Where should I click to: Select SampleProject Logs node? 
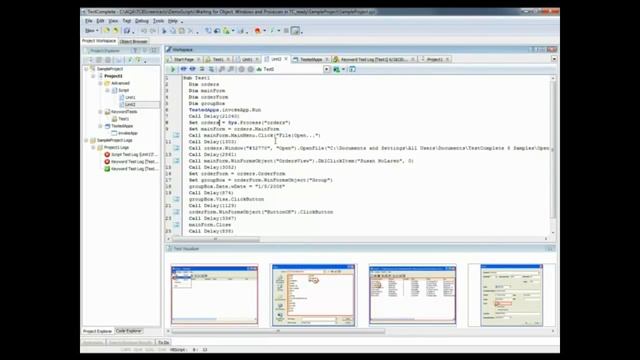pos(114,140)
